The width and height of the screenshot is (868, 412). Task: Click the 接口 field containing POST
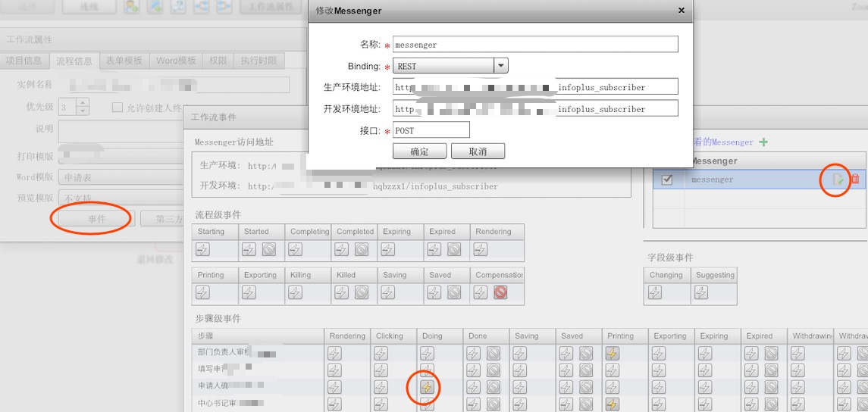pyautogui.click(x=431, y=130)
